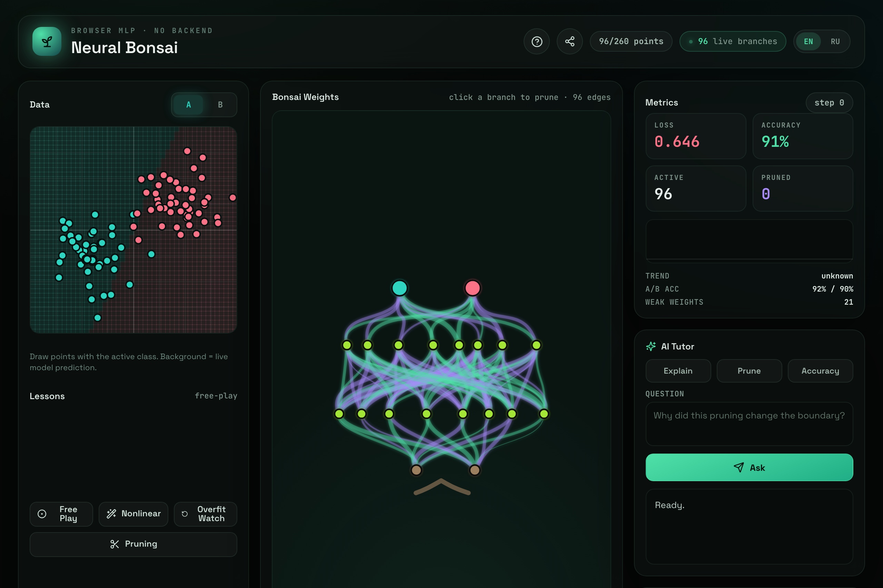Start the Overfit Watch lesson
This screenshot has width=883, height=588.
pos(205,514)
